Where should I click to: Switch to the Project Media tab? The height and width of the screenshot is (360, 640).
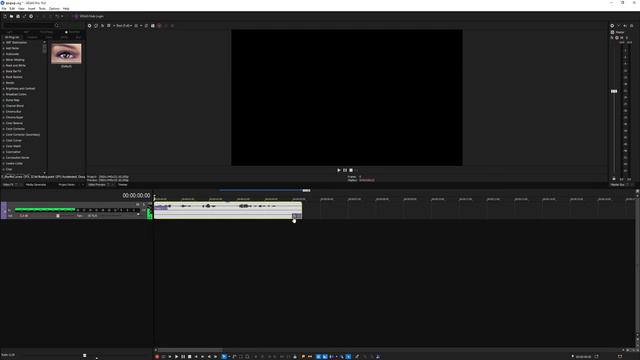tap(67, 185)
